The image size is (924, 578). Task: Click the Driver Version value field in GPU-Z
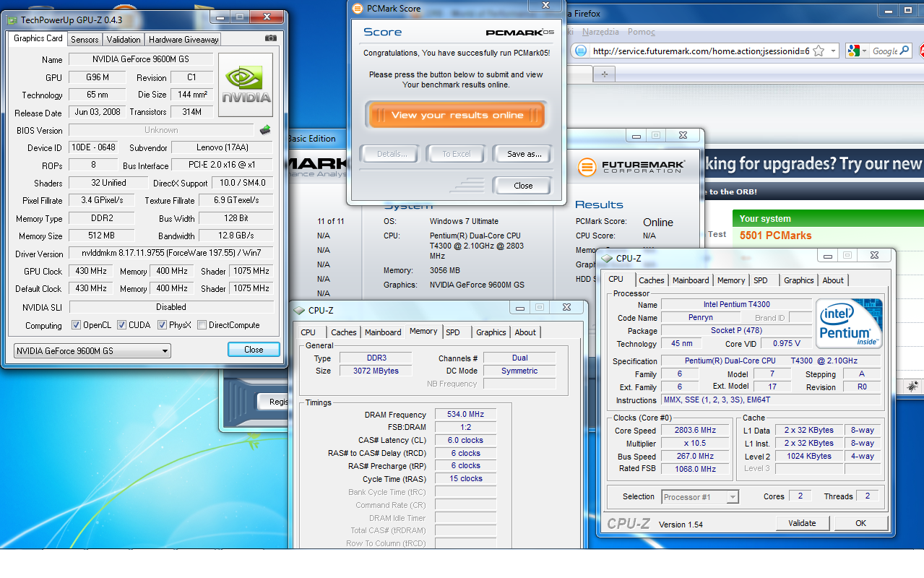pos(170,254)
